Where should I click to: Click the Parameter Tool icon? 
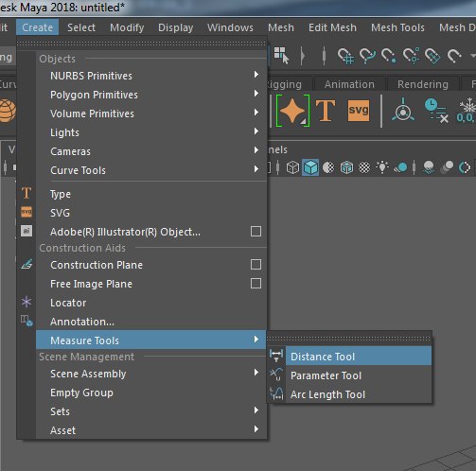(276, 375)
